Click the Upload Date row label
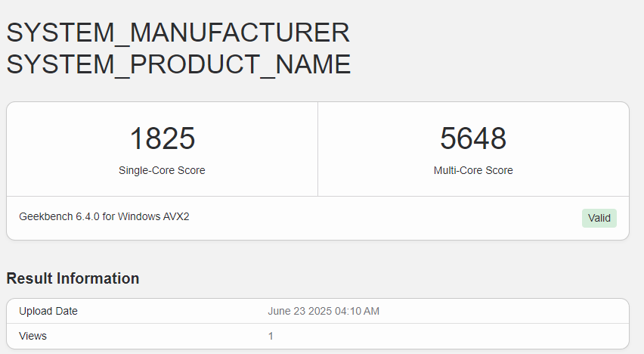644x354 pixels. pos(48,311)
